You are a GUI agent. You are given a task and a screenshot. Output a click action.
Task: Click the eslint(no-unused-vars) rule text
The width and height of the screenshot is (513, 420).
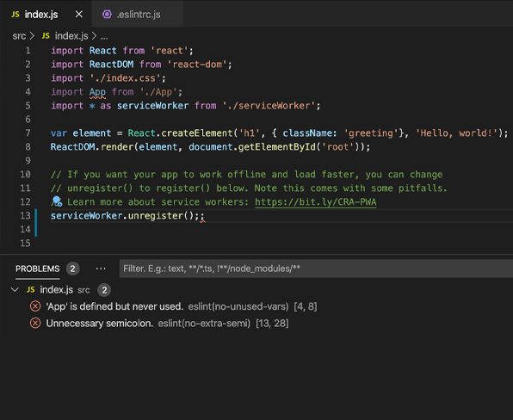tap(238, 306)
